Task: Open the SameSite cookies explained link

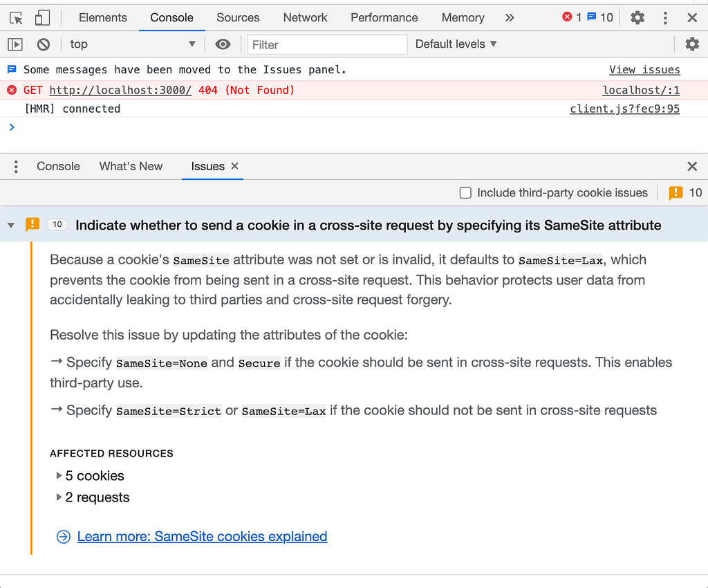Action: (202, 536)
